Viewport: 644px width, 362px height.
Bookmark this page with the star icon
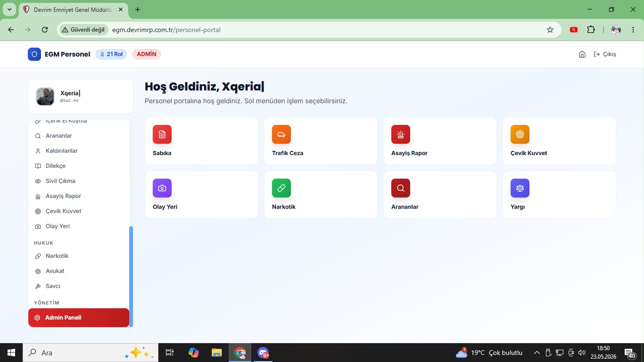(x=550, y=30)
